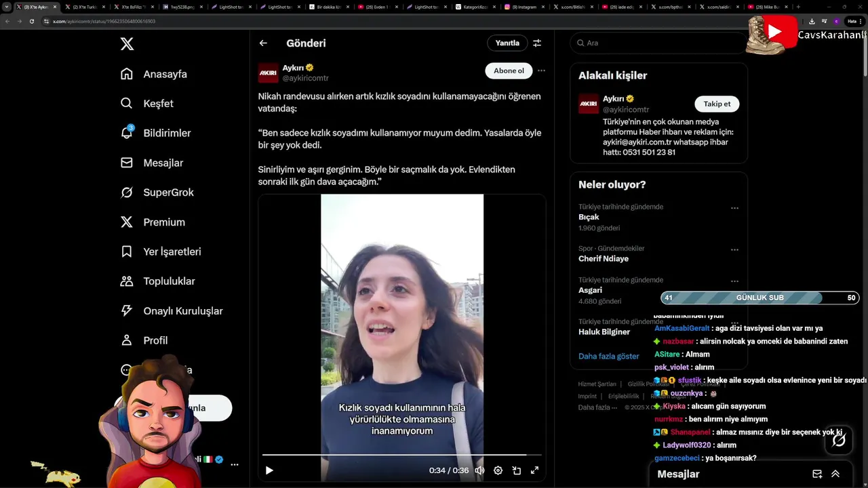Compose new message in Mesajlar drawer
868x488 pixels.
(x=817, y=474)
